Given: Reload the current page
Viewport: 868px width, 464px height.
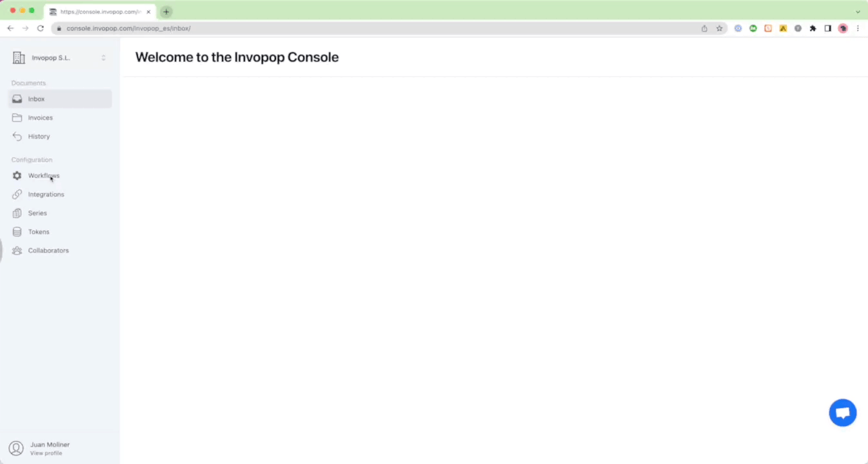Looking at the screenshot, I should (x=41, y=28).
